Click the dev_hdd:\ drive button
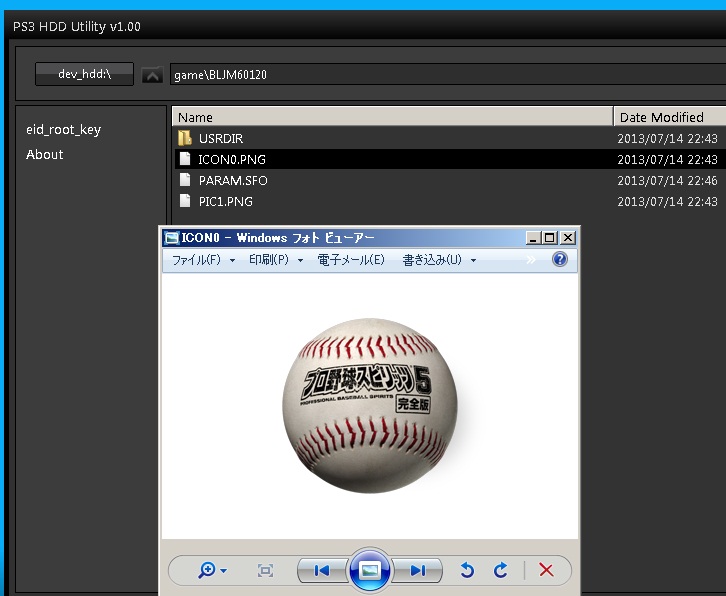 pyautogui.click(x=84, y=74)
